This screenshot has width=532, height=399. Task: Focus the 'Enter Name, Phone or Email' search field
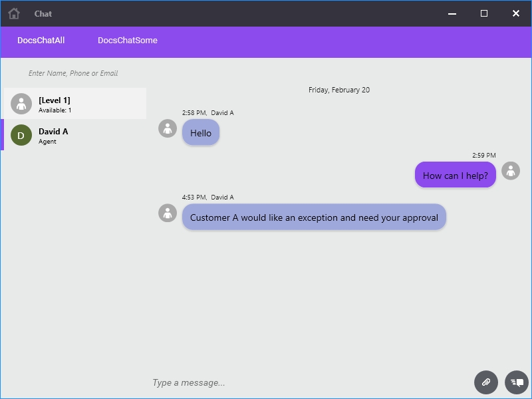[x=73, y=73]
